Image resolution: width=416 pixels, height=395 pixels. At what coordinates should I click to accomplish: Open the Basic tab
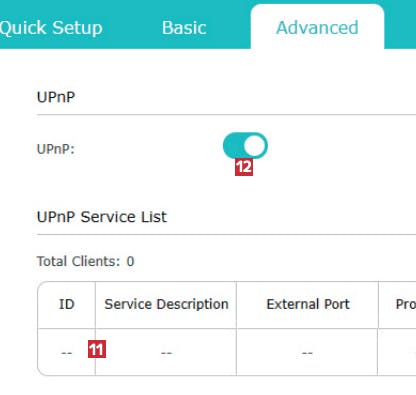point(184,28)
